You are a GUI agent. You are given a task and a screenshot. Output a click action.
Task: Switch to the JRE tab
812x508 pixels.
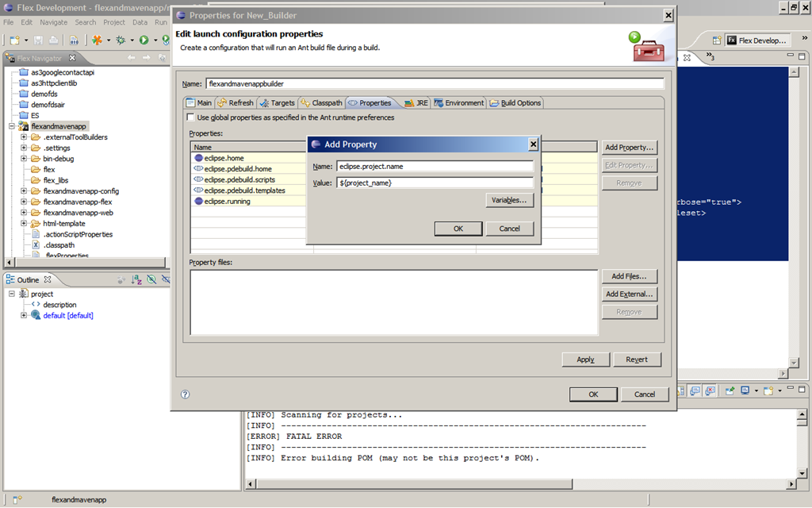(416, 102)
